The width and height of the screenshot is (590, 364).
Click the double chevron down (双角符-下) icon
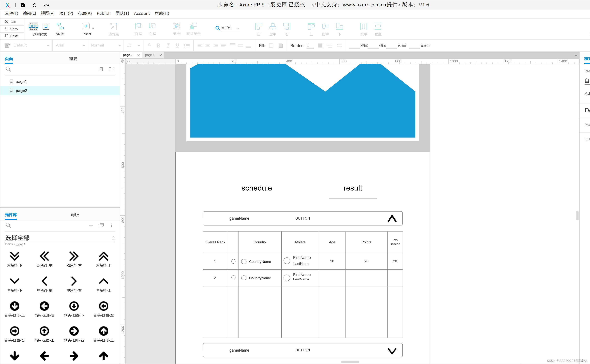click(15, 256)
